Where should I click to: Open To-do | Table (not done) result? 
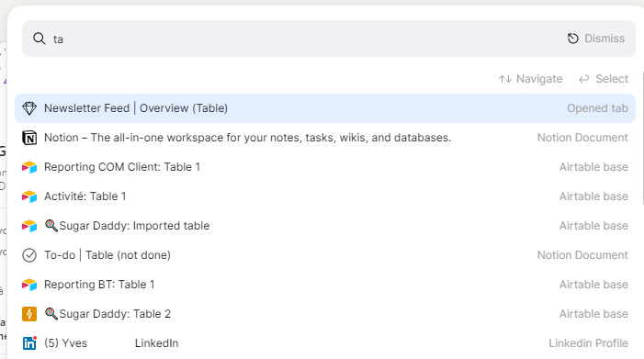[x=325, y=255]
